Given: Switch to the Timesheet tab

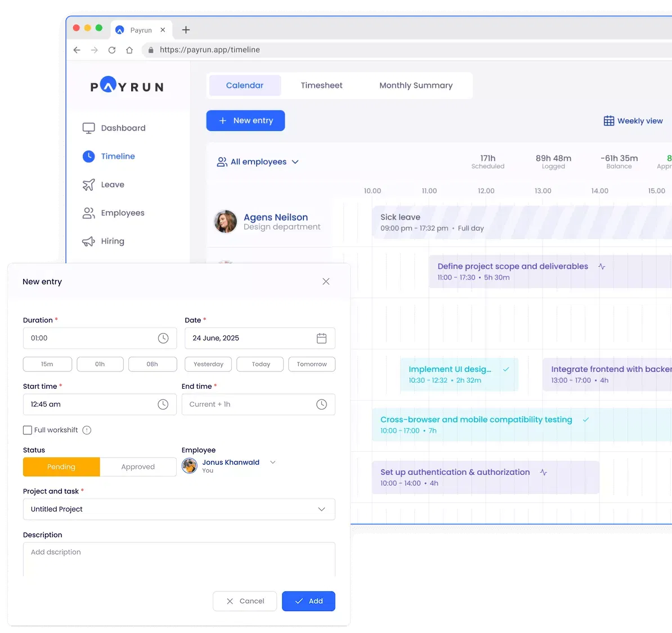Looking at the screenshot, I should click(x=321, y=86).
